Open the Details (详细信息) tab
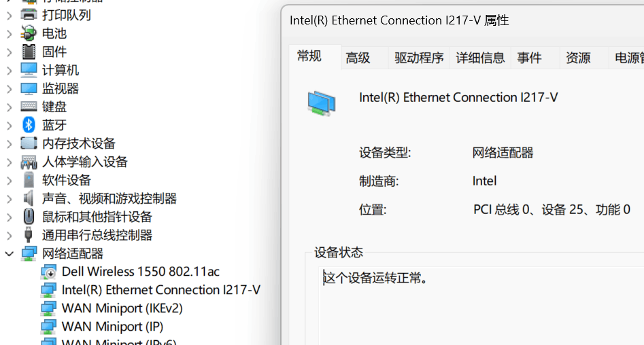644x345 pixels. tap(480, 58)
